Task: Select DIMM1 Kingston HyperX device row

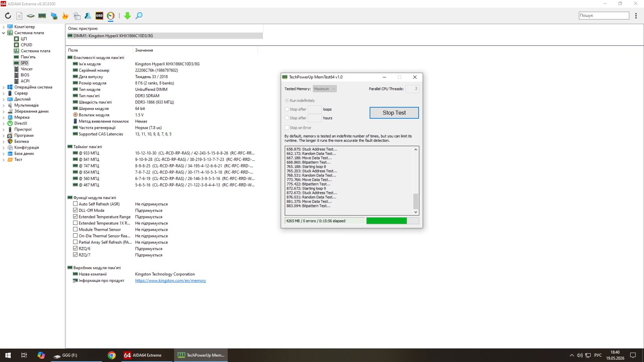Action: click(165, 36)
